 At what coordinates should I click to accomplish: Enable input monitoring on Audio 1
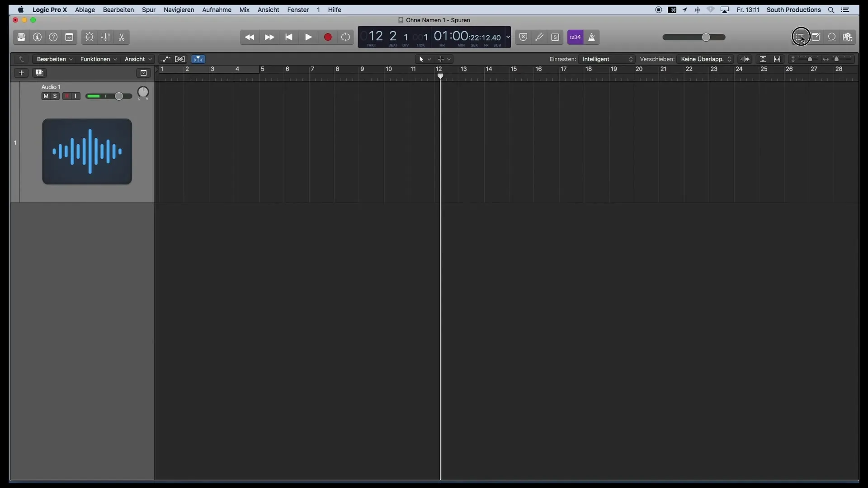tap(76, 96)
